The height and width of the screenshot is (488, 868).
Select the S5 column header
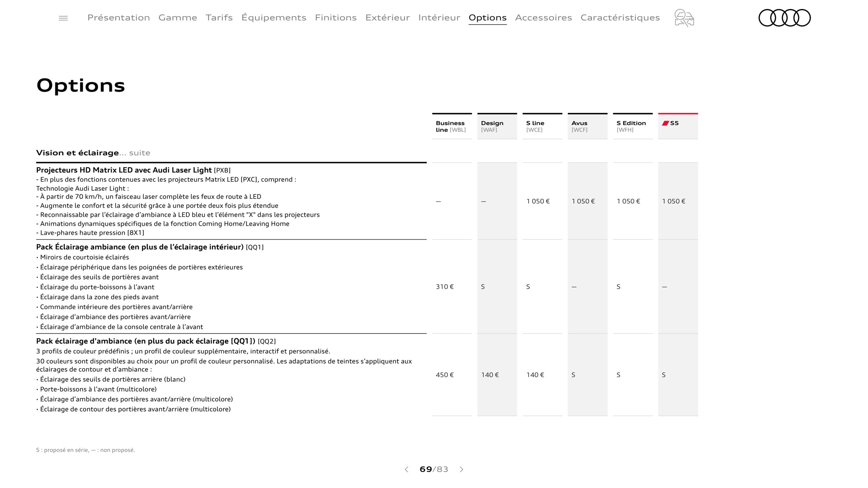click(x=678, y=126)
